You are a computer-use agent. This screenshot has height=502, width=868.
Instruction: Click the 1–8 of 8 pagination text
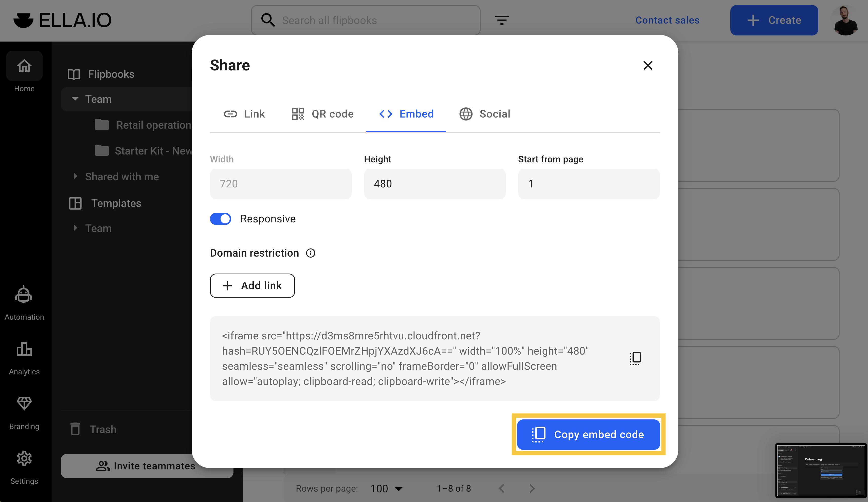tap(454, 488)
